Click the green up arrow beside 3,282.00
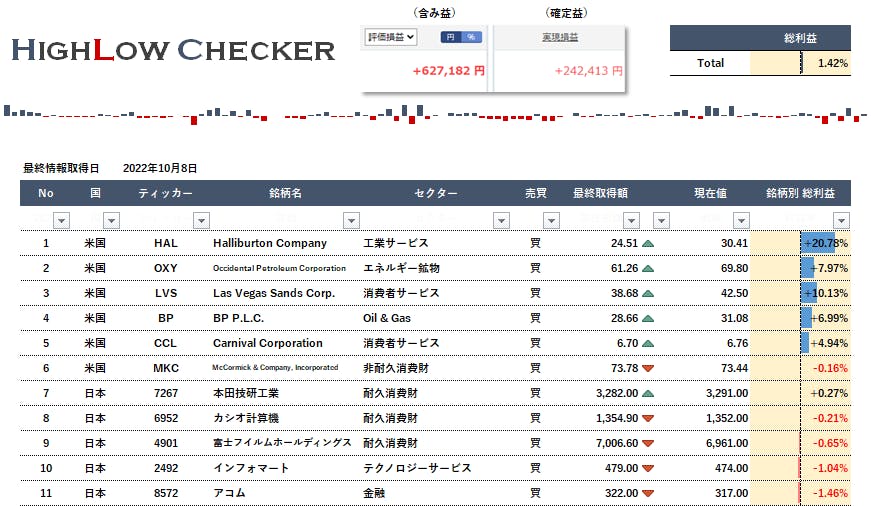Viewport: 871px width, 506px height. click(x=648, y=393)
